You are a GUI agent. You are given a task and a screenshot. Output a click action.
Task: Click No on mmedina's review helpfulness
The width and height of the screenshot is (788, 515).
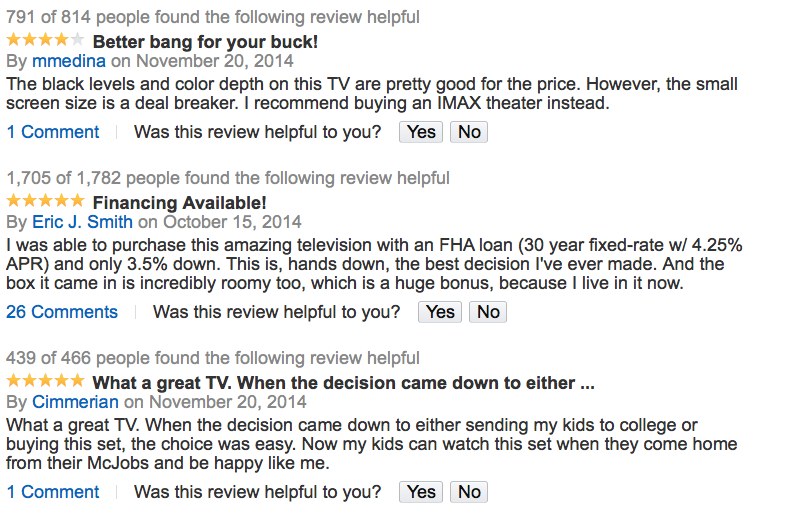[469, 132]
